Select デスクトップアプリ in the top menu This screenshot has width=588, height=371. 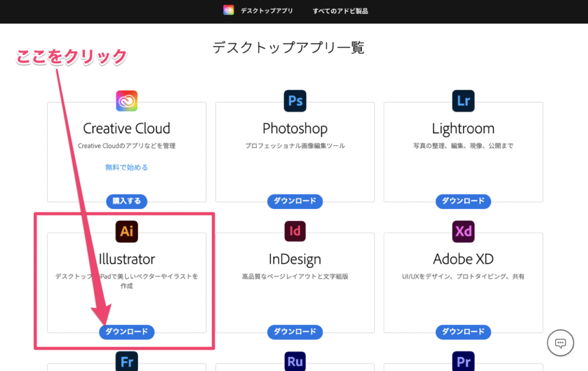tap(268, 9)
